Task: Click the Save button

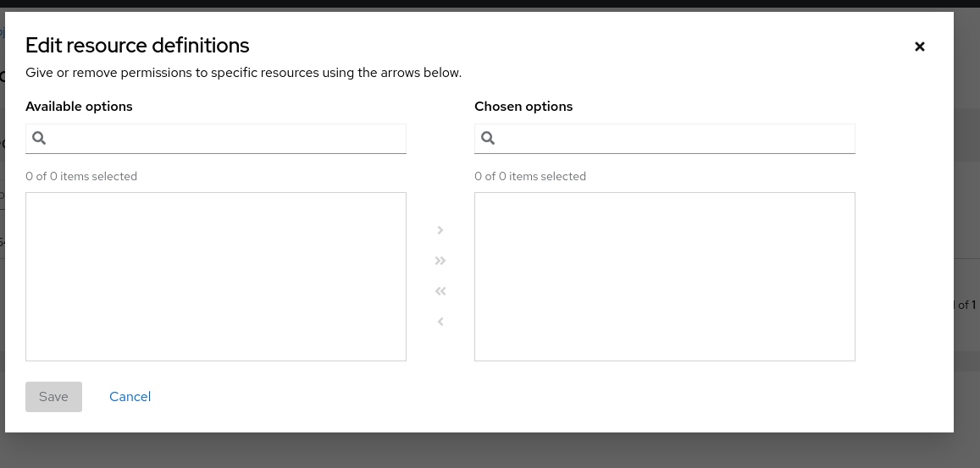Action: tap(53, 396)
